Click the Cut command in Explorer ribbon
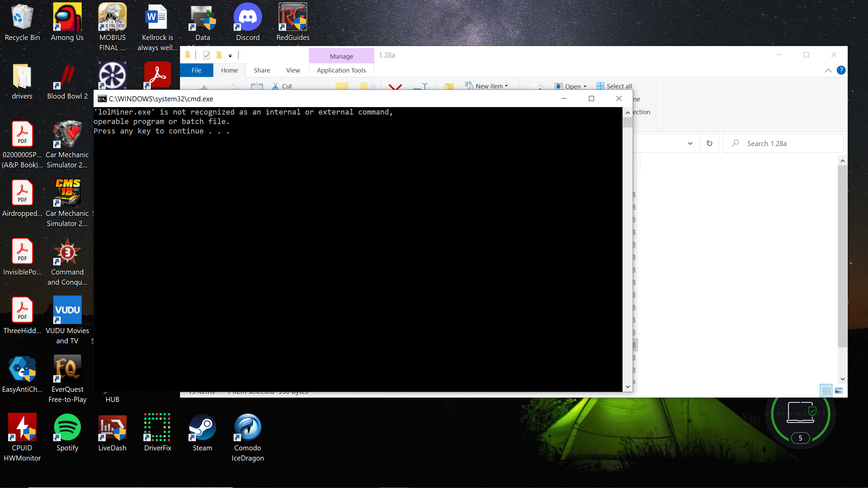This screenshot has height=488, width=868. click(282, 86)
